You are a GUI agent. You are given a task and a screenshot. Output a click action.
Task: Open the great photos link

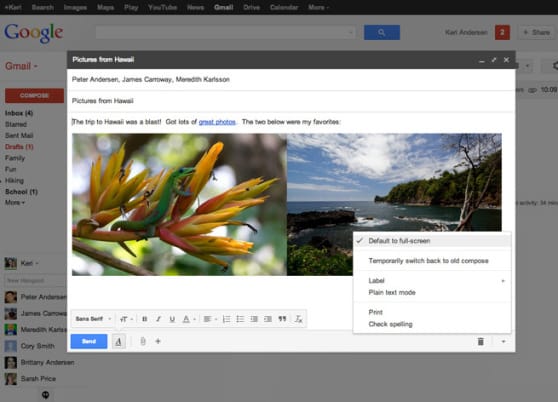coord(217,122)
